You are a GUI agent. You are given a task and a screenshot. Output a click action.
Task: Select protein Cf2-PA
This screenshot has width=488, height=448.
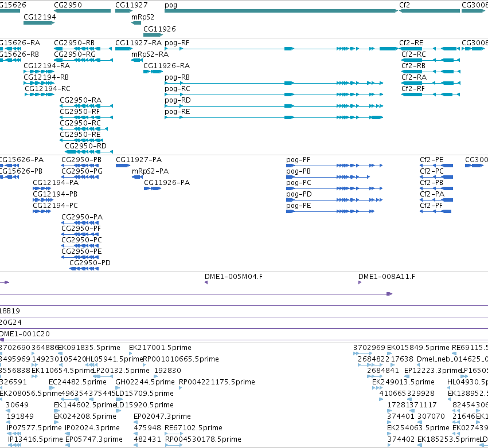436,200
